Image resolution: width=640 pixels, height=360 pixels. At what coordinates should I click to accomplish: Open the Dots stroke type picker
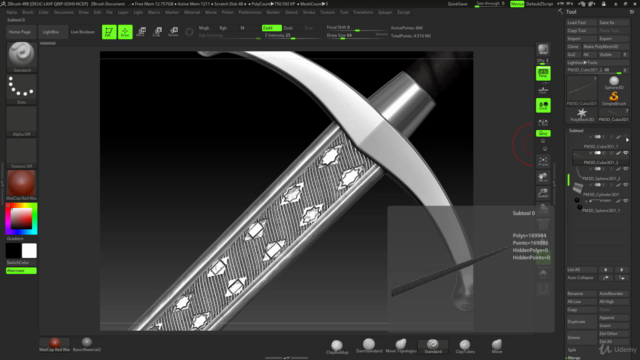(22, 89)
